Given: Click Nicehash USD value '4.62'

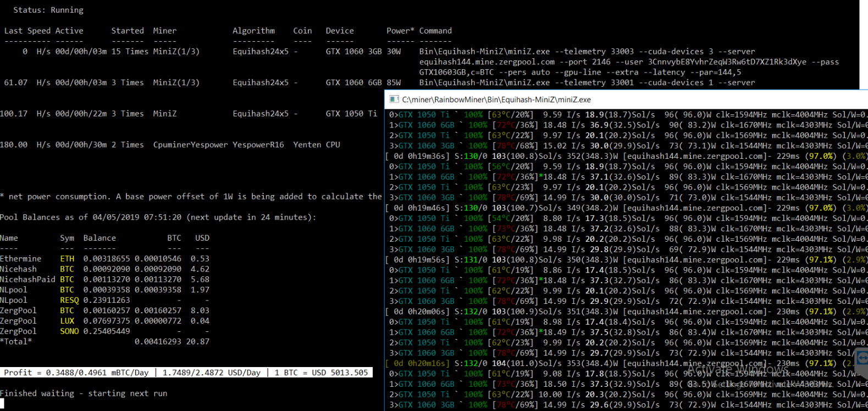Looking at the screenshot, I should click(x=200, y=269).
